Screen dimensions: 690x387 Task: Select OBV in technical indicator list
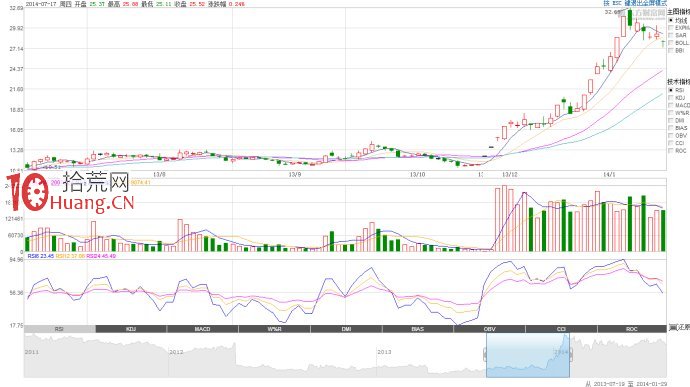coord(671,135)
